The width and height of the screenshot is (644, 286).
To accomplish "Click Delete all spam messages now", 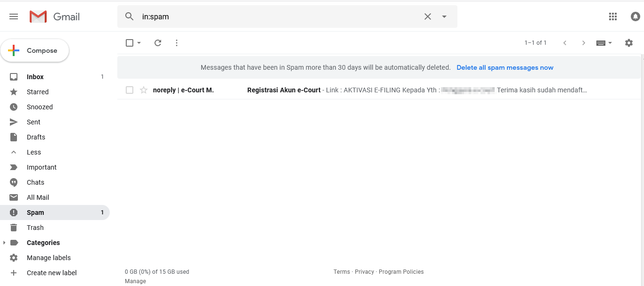I will [505, 67].
